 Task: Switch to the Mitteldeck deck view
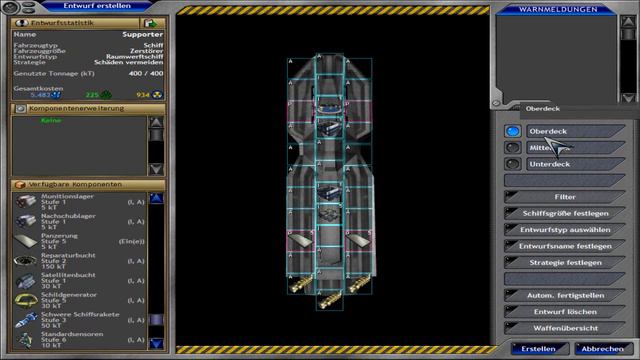(x=576, y=147)
